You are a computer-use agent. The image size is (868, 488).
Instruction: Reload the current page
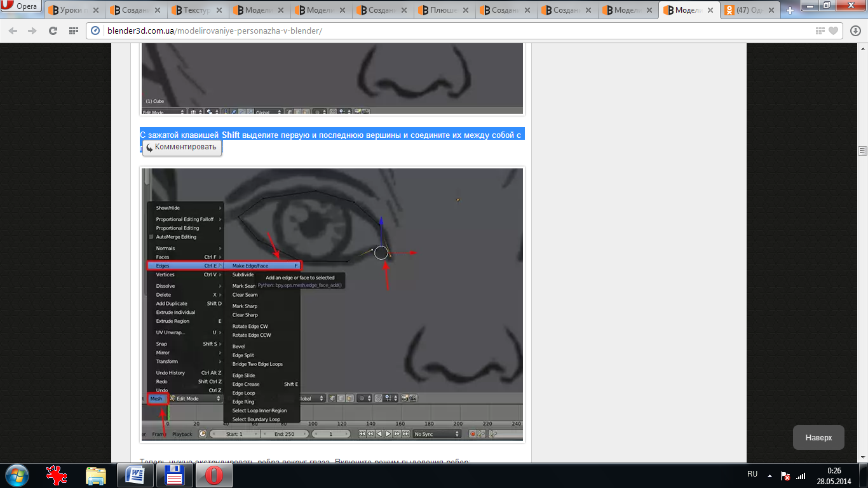[53, 31]
